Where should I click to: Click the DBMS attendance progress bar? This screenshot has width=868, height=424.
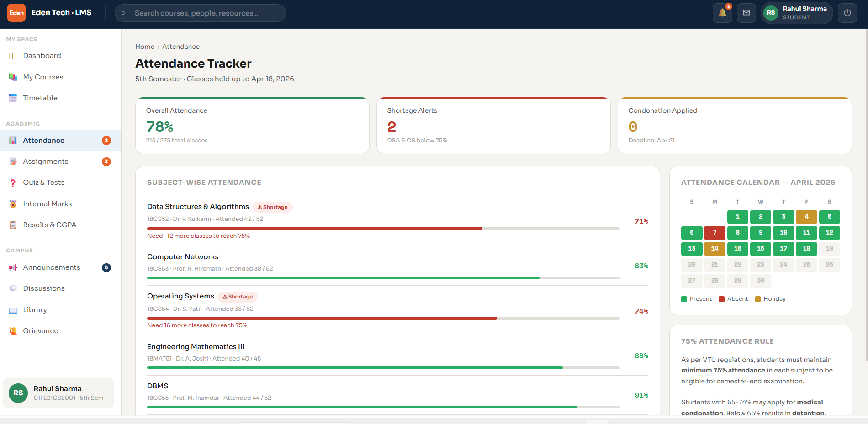coord(383,407)
